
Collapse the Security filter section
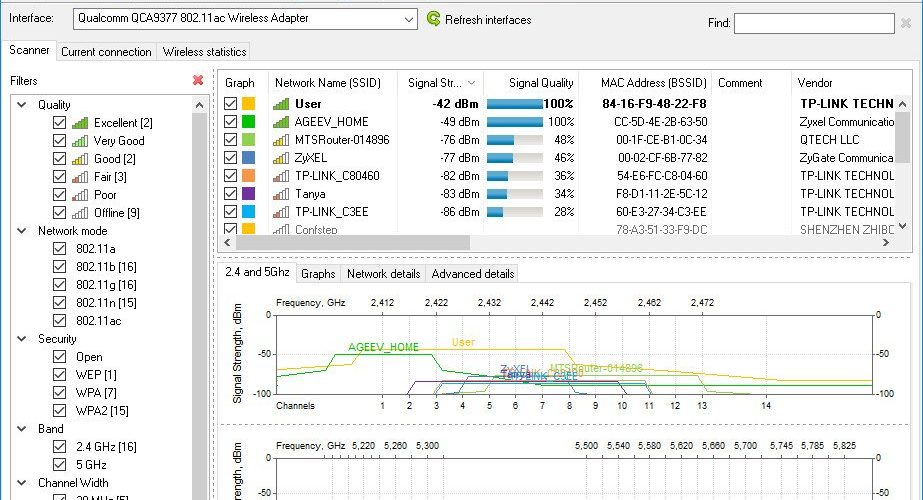pos(22,339)
